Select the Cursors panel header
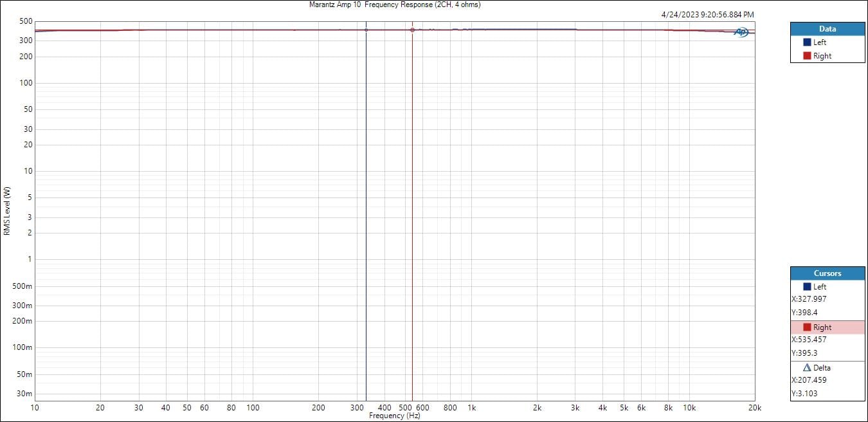 click(x=827, y=273)
